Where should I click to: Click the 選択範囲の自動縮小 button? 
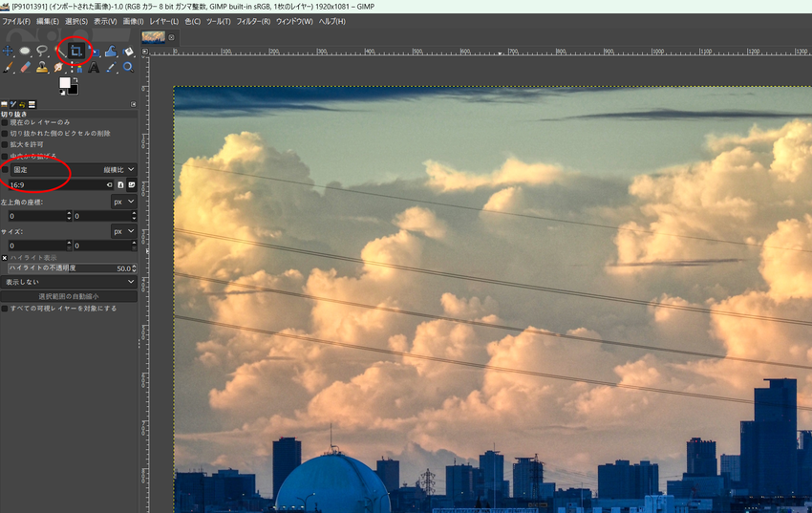click(x=69, y=296)
